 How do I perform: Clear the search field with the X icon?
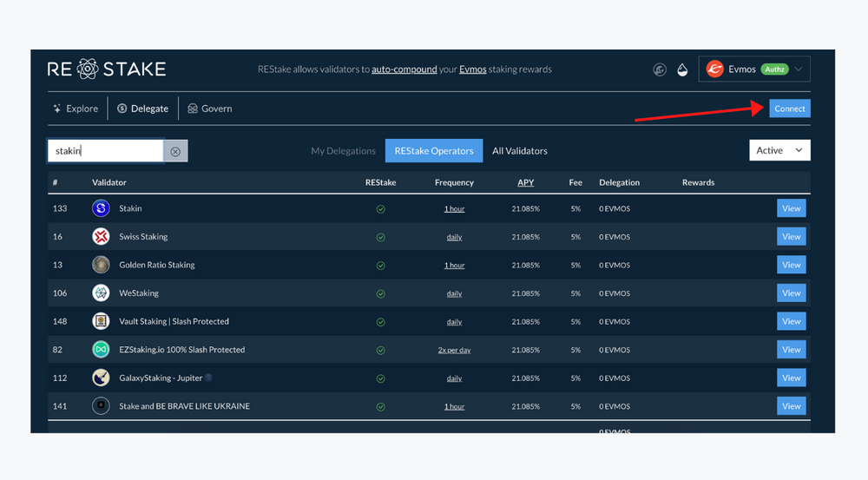pos(175,151)
